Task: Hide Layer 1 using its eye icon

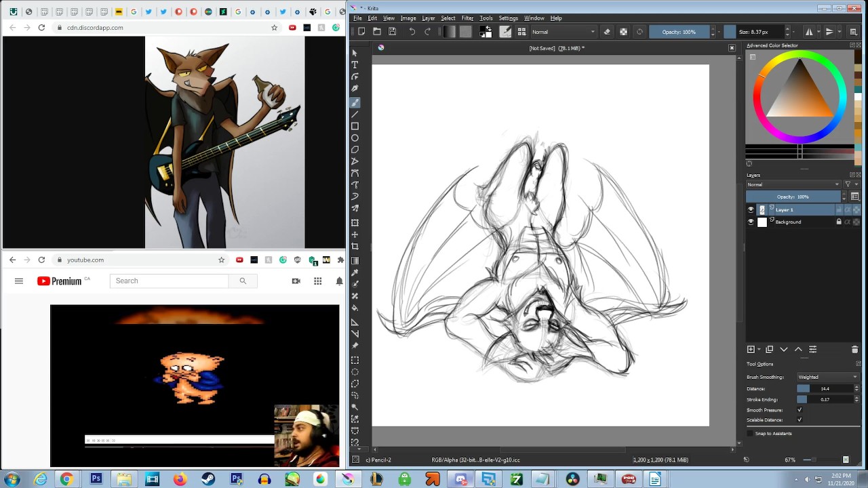Action: tap(751, 210)
